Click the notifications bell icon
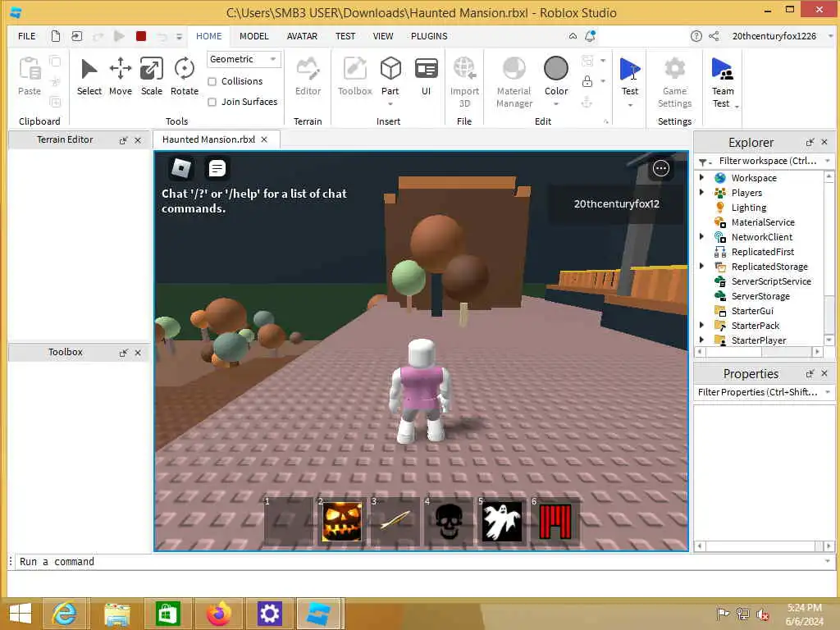 click(590, 36)
